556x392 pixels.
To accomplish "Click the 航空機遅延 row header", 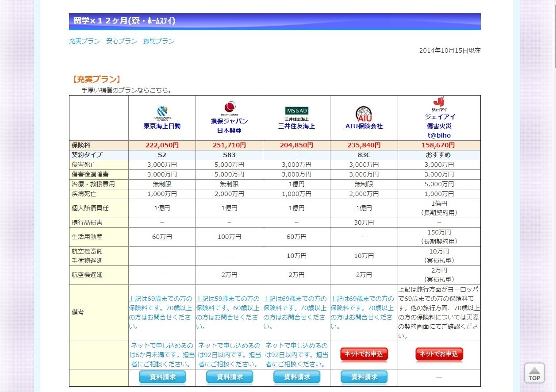I will (99, 275).
